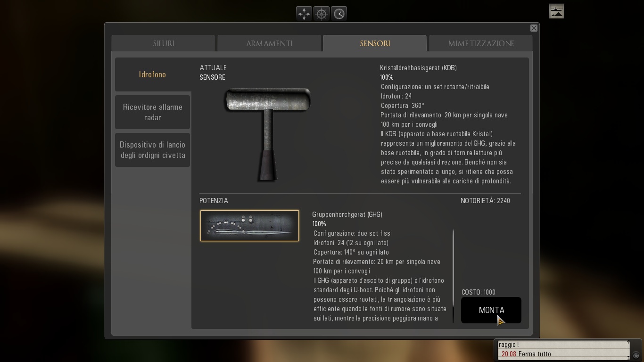
Task: Click the ship silhouette icon at top right
Action: tap(556, 11)
